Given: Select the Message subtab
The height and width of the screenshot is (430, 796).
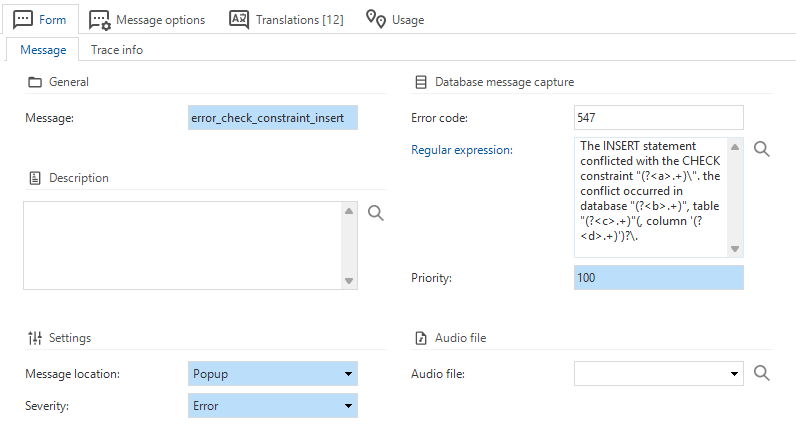Looking at the screenshot, I should (43, 50).
